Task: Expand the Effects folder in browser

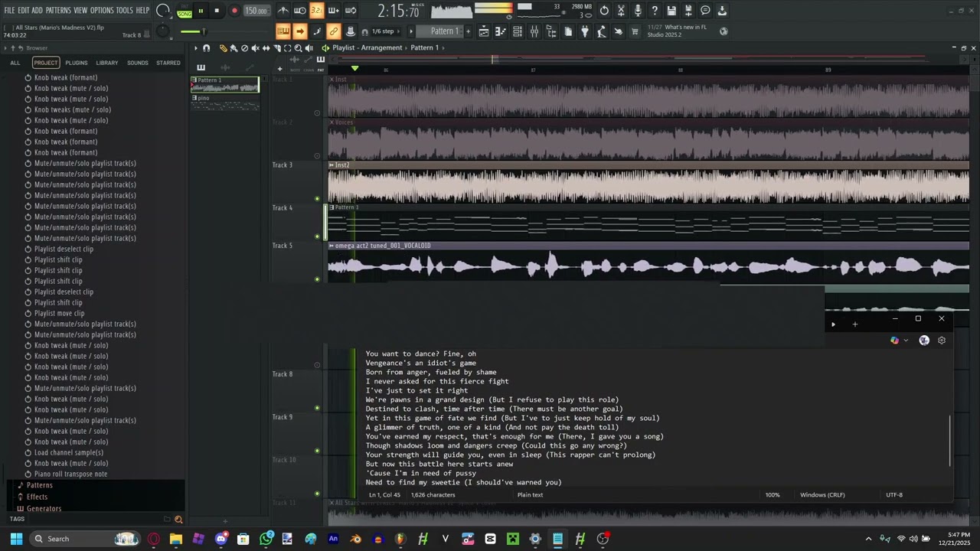Action: [x=37, y=497]
